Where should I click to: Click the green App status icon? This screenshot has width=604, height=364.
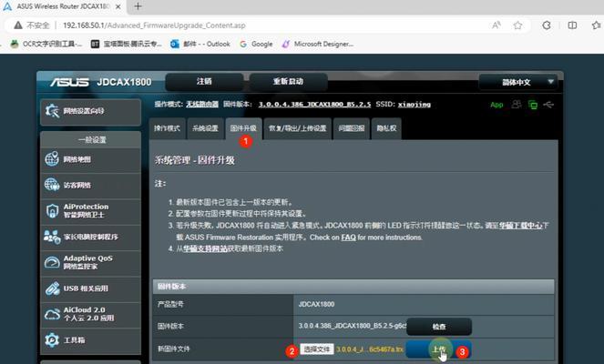tap(497, 105)
